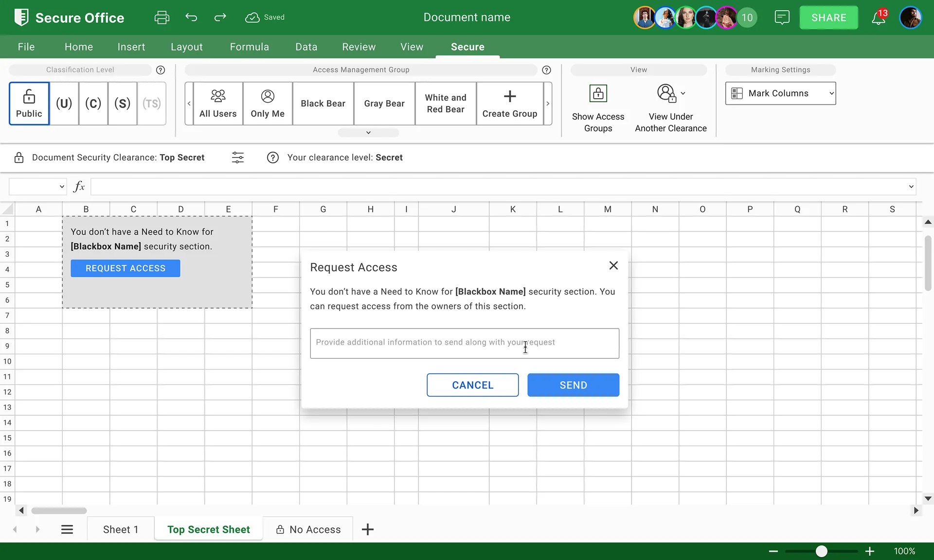This screenshot has width=934, height=560.
Task: Go to next sheet tab arrow
Action: (x=37, y=529)
